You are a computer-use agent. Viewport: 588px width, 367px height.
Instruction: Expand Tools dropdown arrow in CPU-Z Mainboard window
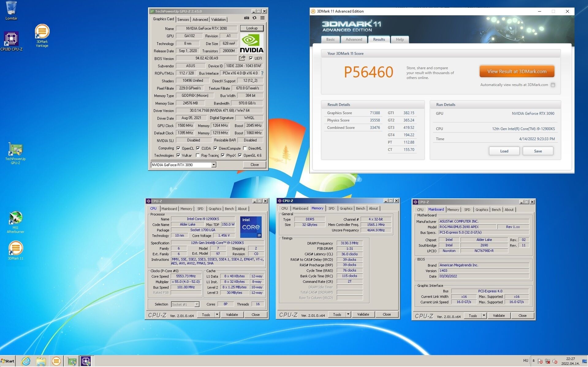484,315
